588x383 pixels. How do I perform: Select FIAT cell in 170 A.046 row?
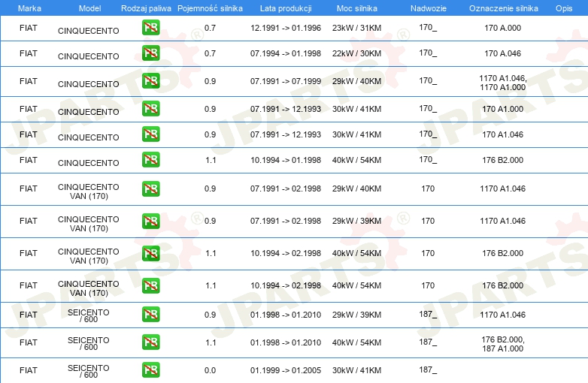point(29,53)
